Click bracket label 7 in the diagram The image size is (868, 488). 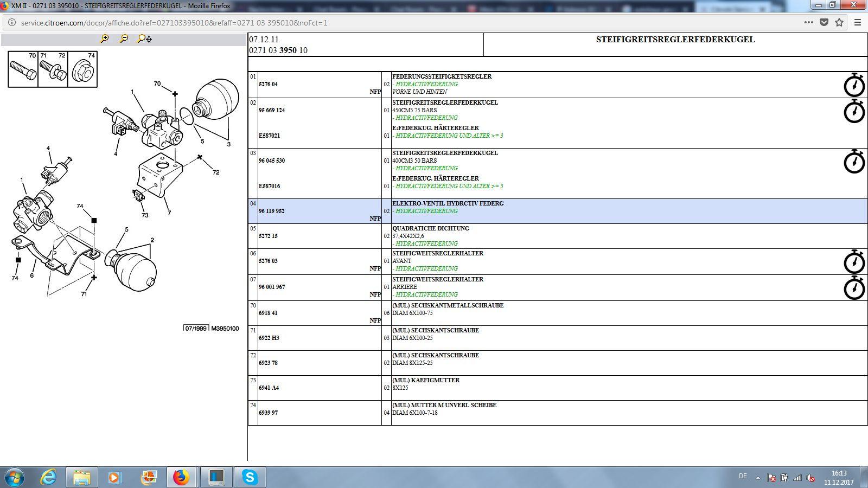(169, 213)
